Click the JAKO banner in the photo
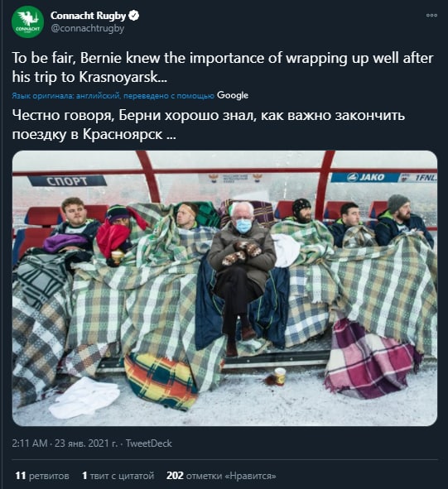The image size is (448, 489). point(365,177)
